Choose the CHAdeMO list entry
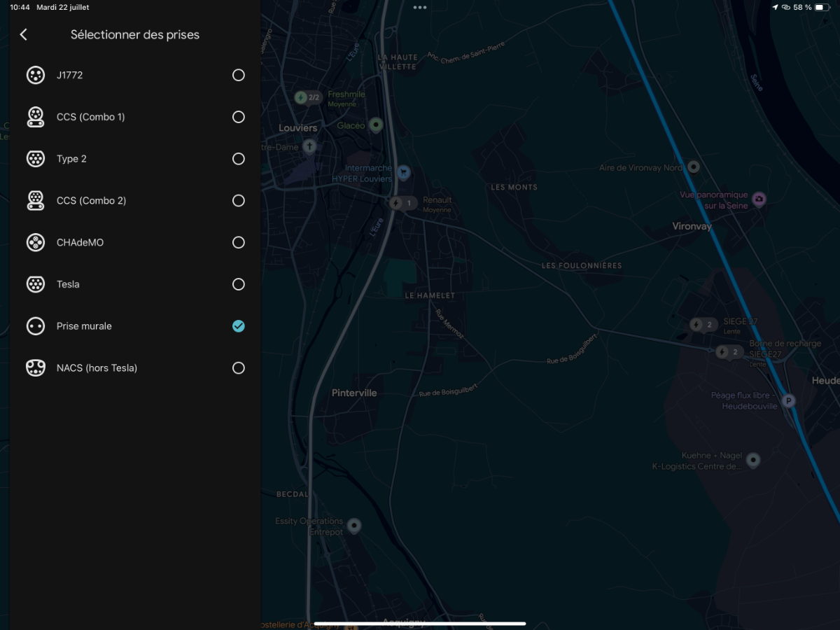The image size is (840, 630). pos(135,242)
